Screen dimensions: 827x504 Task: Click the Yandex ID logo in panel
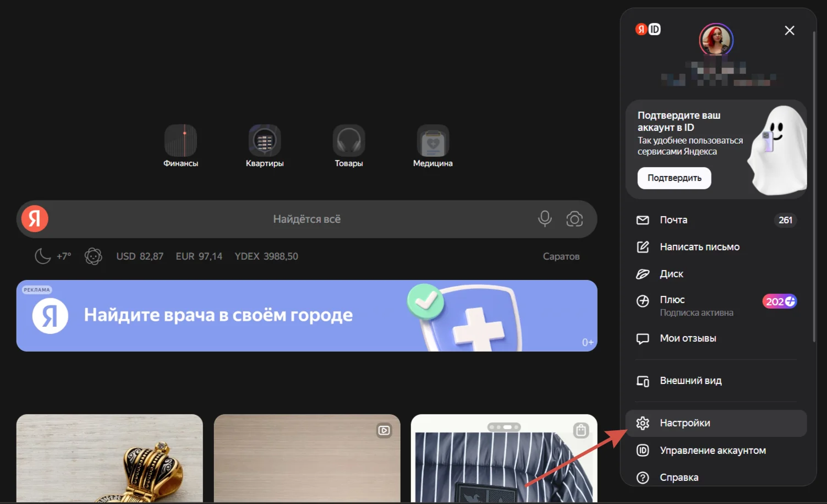(x=648, y=29)
